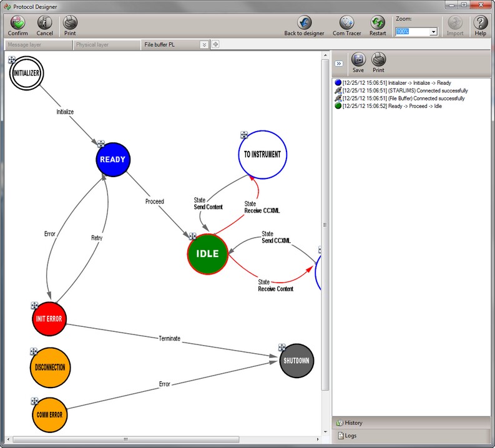
Task: Open Help
Action: (480, 26)
